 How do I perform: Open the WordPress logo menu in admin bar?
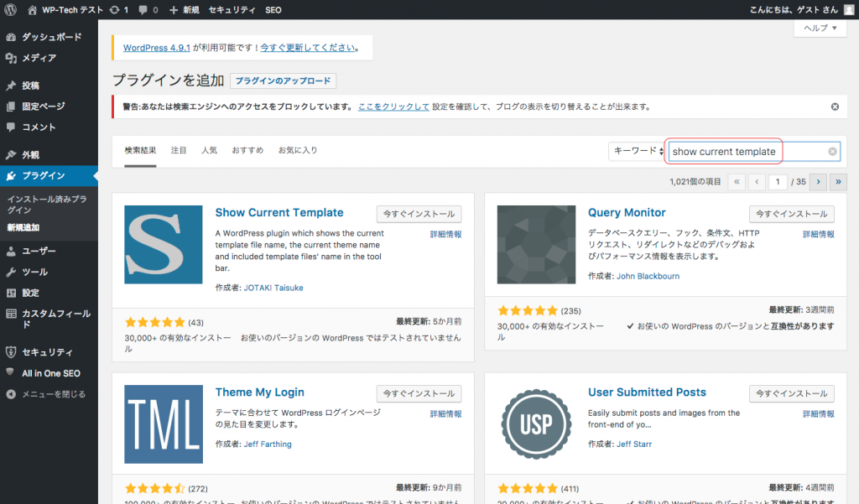[10, 10]
